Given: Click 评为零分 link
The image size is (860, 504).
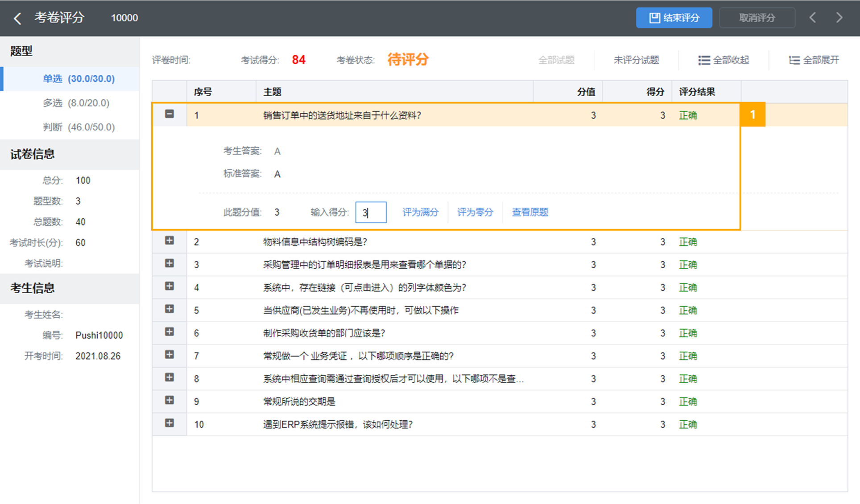Looking at the screenshot, I should coord(475,212).
